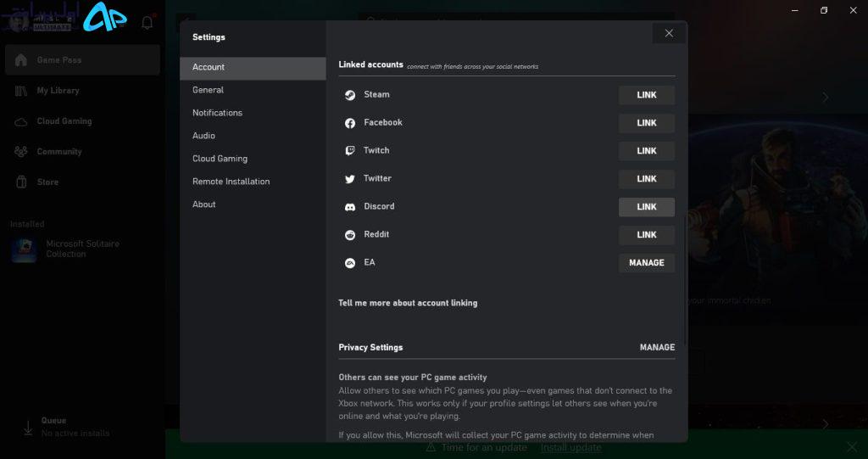Click the My Library books icon
Image resolution: width=868 pixels, height=459 pixels.
click(21, 91)
